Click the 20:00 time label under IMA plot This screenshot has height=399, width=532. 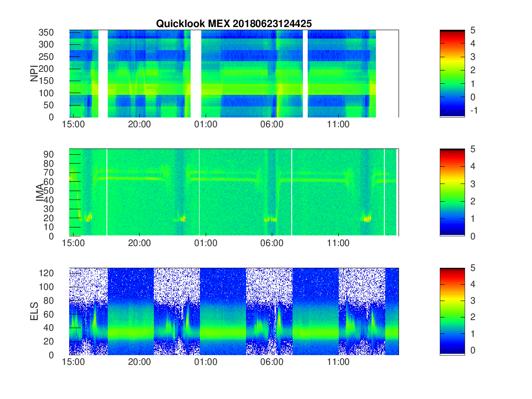140,243
